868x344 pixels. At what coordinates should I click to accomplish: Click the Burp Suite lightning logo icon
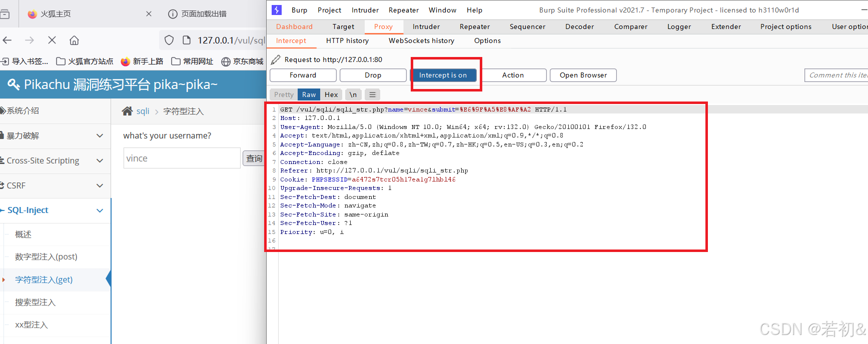276,9
